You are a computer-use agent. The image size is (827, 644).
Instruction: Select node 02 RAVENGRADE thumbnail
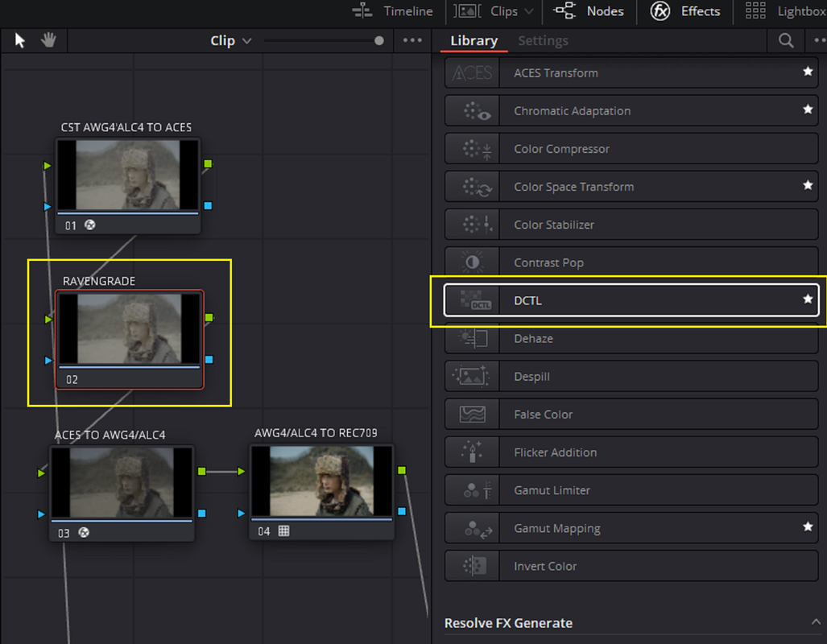click(129, 328)
